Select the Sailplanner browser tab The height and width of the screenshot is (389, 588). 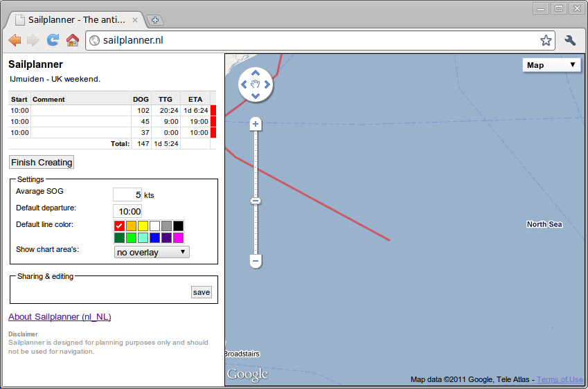pyautogui.click(x=76, y=20)
